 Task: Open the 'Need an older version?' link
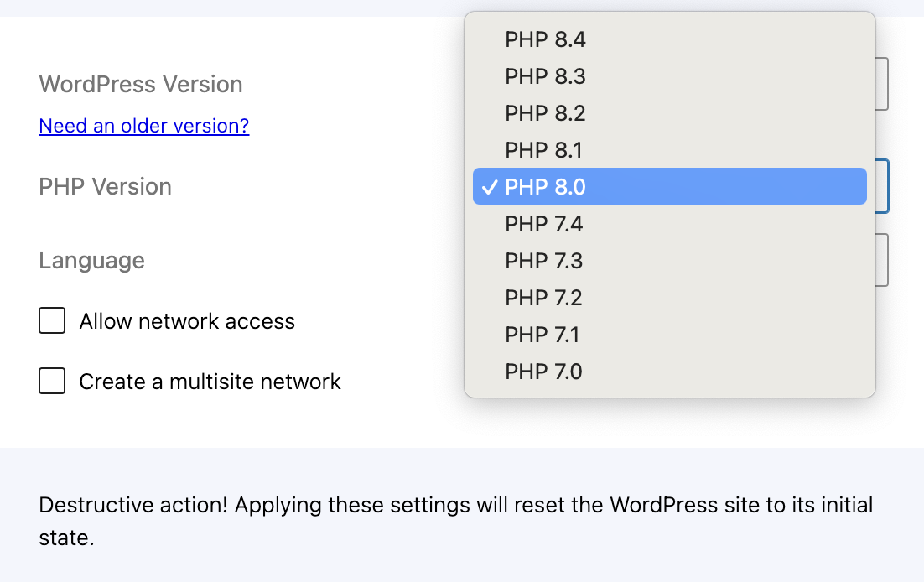click(x=143, y=126)
